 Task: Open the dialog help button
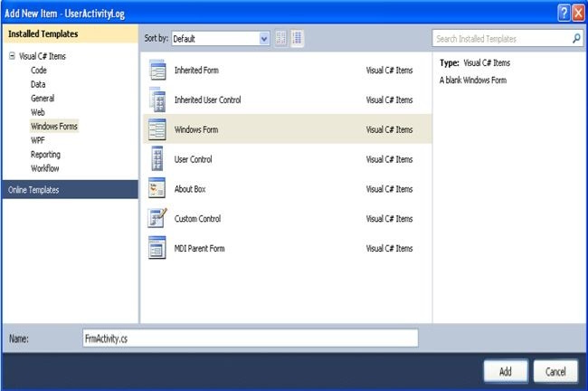564,14
